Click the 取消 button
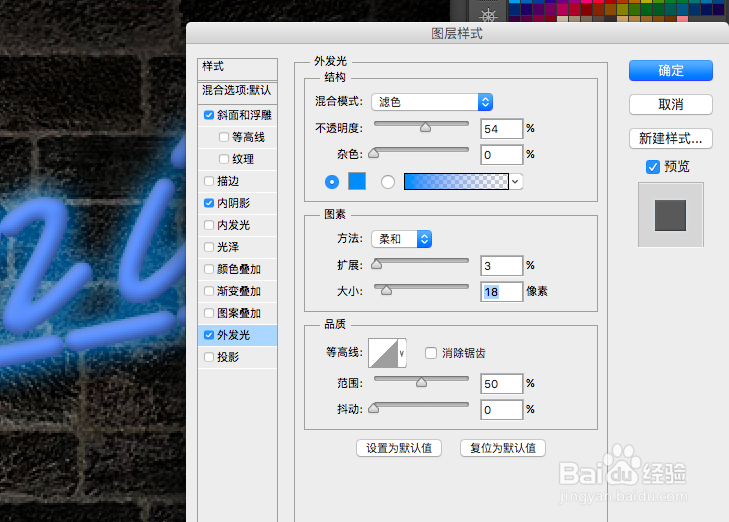This screenshot has height=522, width=729. coord(670,105)
